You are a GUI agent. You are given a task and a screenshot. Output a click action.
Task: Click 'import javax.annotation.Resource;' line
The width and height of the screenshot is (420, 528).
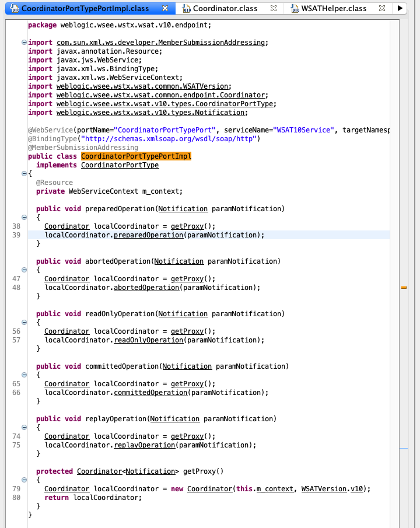pyautogui.click(x=95, y=51)
